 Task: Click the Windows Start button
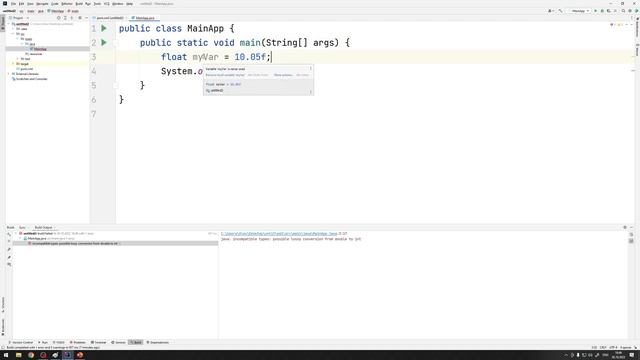(x=6, y=355)
